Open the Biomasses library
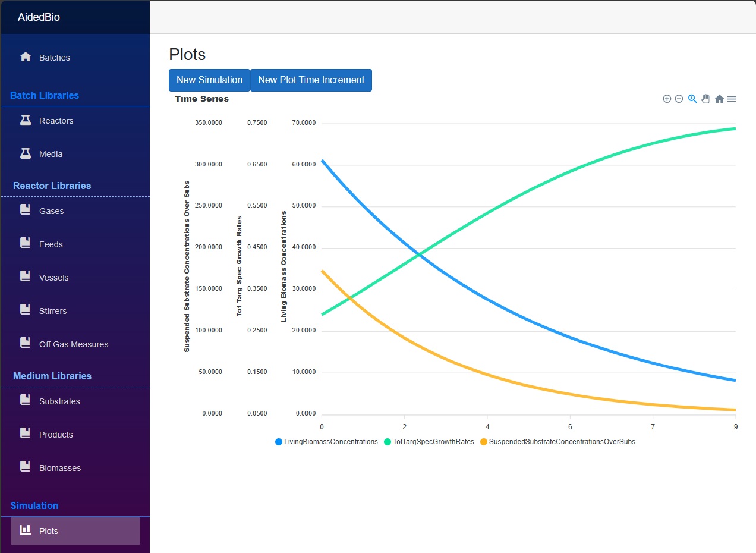This screenshot has width=756, height=553. pyautogui.click(x=75, y=468)
